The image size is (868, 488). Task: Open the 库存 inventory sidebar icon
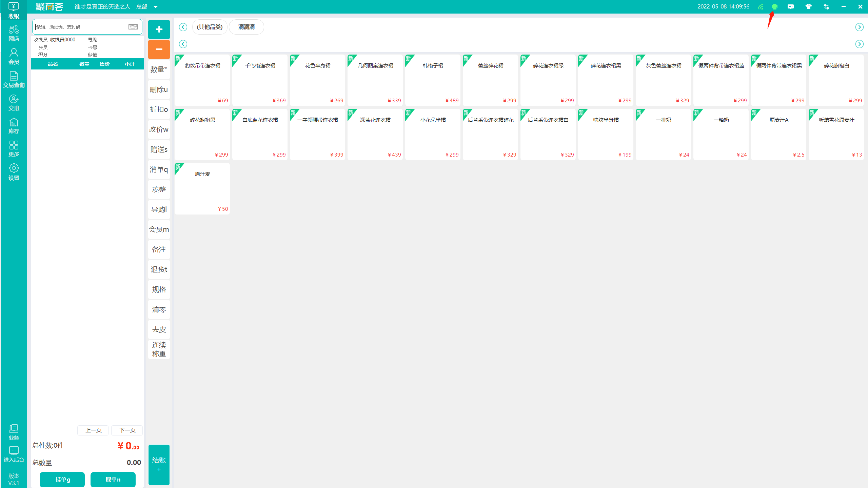click(14, 126)
